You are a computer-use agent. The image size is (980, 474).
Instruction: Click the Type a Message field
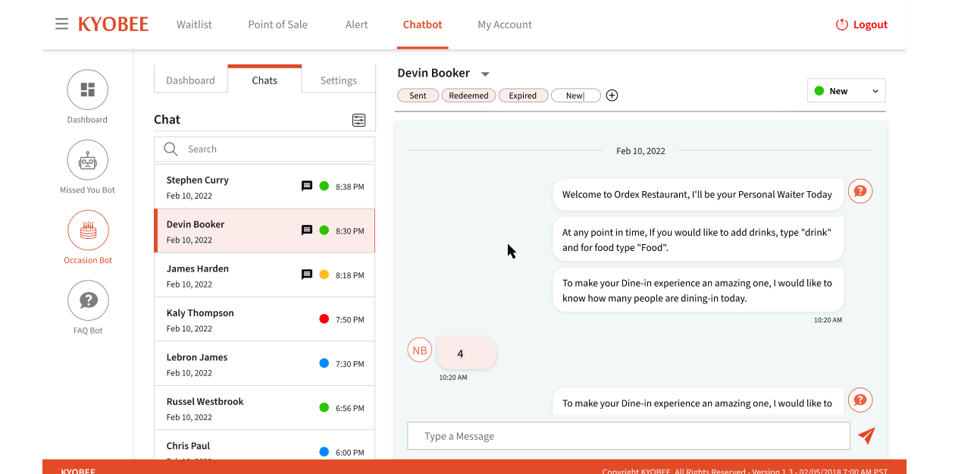pos(628,436)
